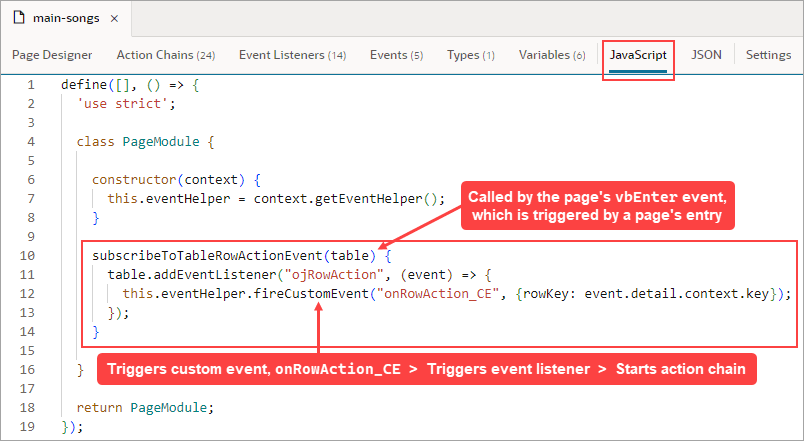804x441 pixels.
Task: Click context parameter in the constructor
Action: tap(211, 179)
